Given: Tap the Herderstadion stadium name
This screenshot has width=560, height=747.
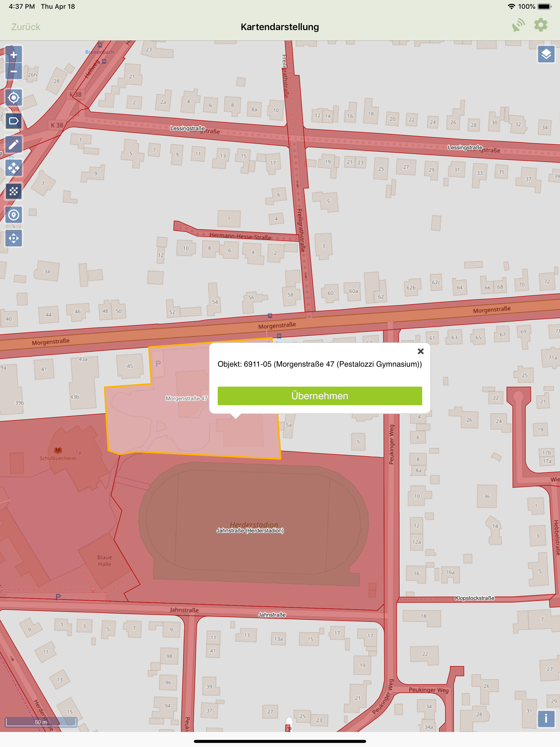Looking at the screenshot, I should [x=254, y=524].
